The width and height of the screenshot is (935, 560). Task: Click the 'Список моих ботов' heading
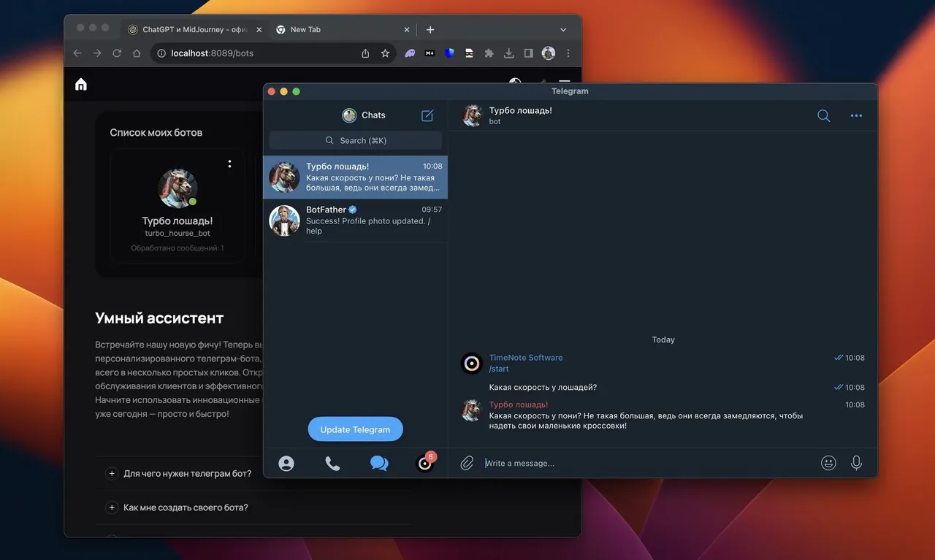point(156,133)
